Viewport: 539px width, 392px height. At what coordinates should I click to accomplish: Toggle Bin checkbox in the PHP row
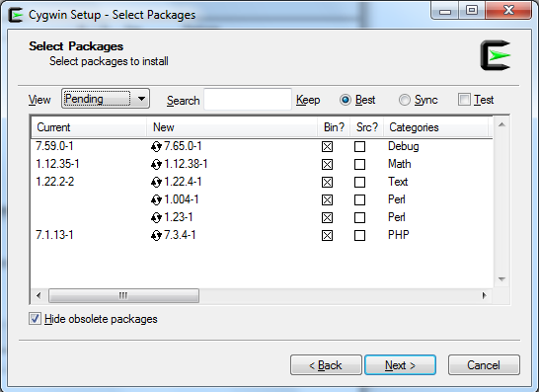click(x=327, y=236)
